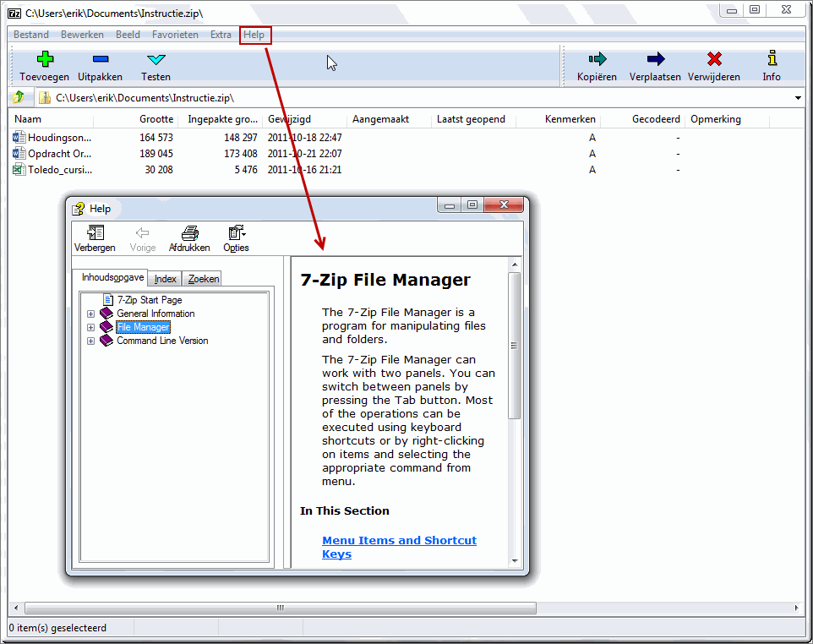Select File Manager in the help tree
The width and height of the screenshot is (813, 644).
pyautogui.click(x=143, y=327)
